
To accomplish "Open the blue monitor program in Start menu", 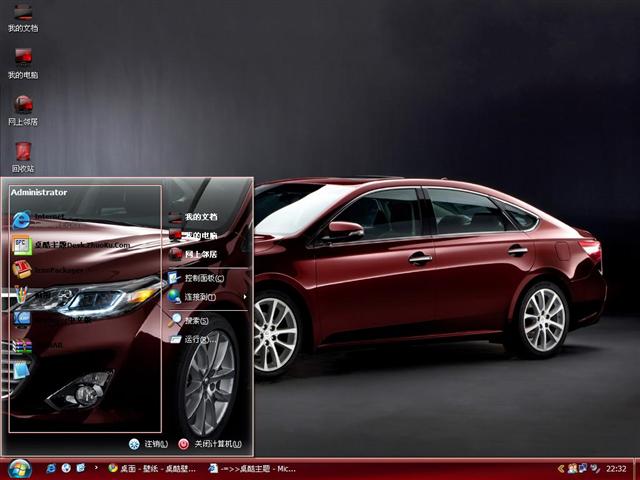I will 21,319.
